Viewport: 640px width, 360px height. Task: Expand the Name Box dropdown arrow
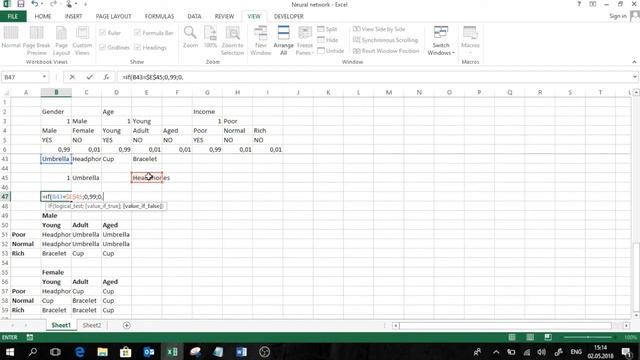44,77
